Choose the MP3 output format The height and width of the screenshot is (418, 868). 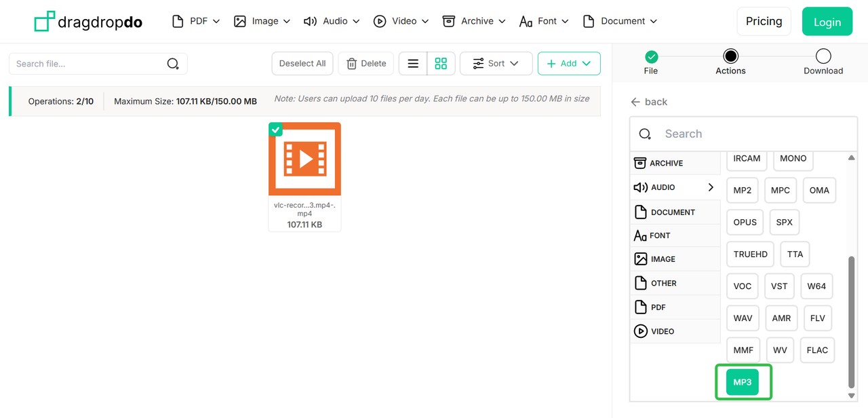[743, 382]
